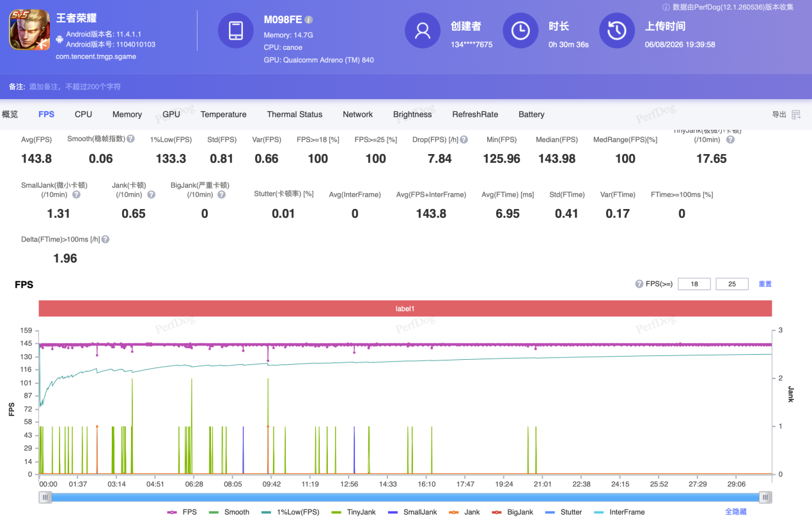
Task: Click the 王者荣耀 game app icon
Action: (29, 29)
